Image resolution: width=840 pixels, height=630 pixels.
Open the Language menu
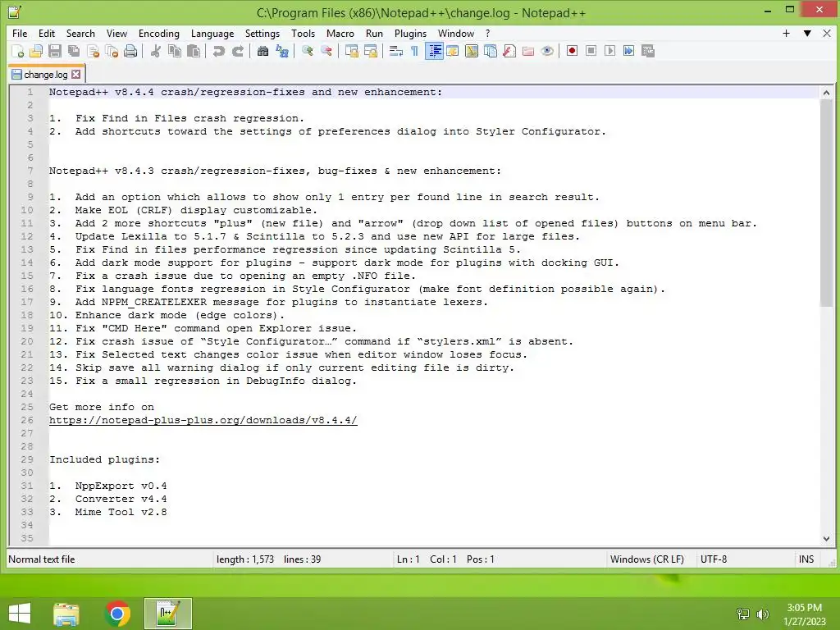[212, 33]
